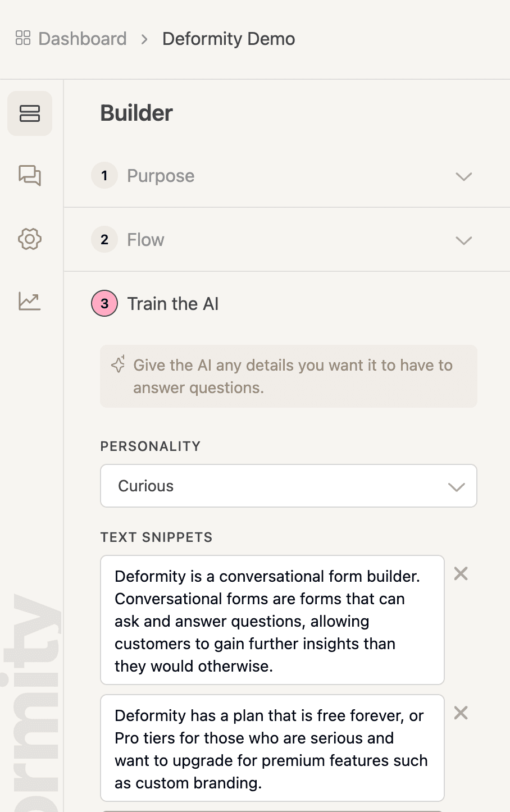View Analytics via the line chart icon
This screenshot has width=510, height=812.
(x=29, y=302)
